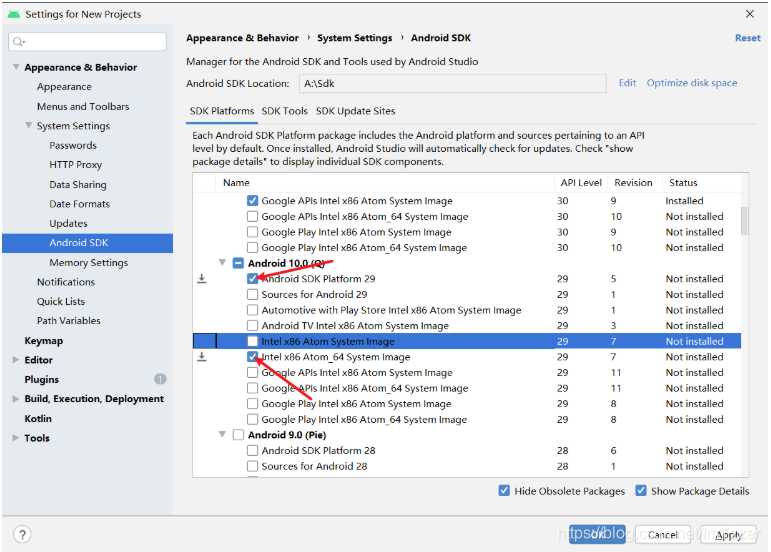Check Automotive with Play Store system image
Viewport: 771px width, 552px height.
(x=252, y=310)
